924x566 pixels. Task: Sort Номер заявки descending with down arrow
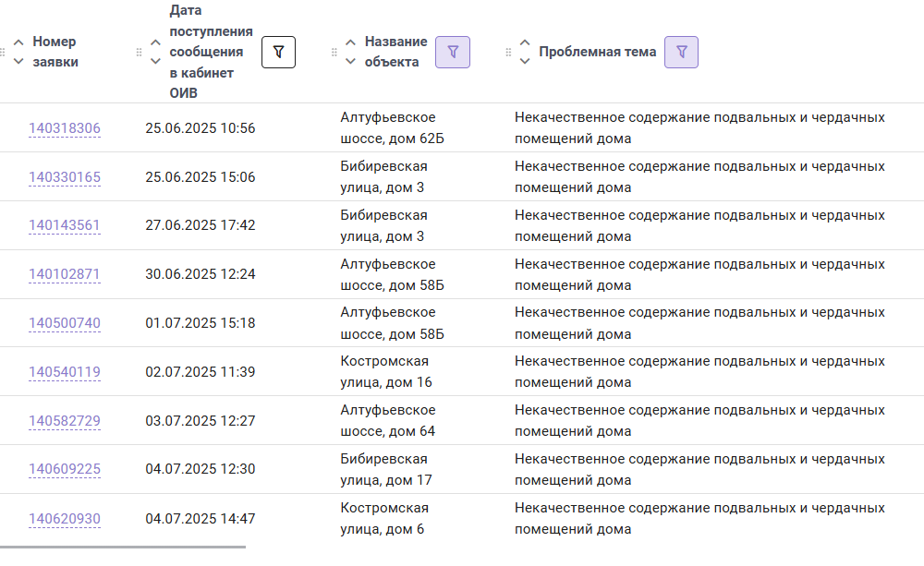(18, 61)
